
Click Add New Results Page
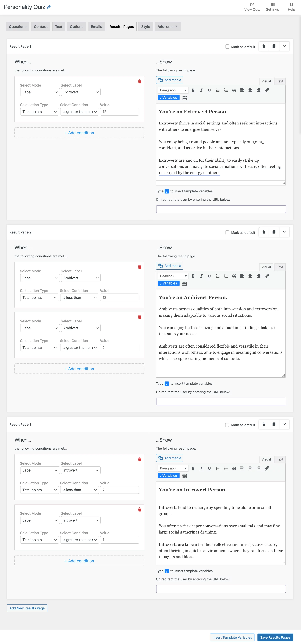[x=27, y=608]
